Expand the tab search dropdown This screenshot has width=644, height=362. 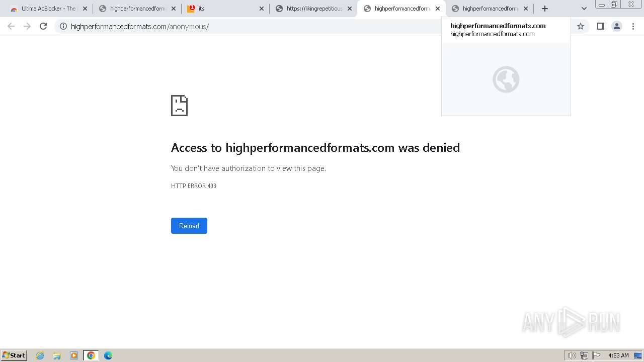pyautogui.click(x=584, y=9)
